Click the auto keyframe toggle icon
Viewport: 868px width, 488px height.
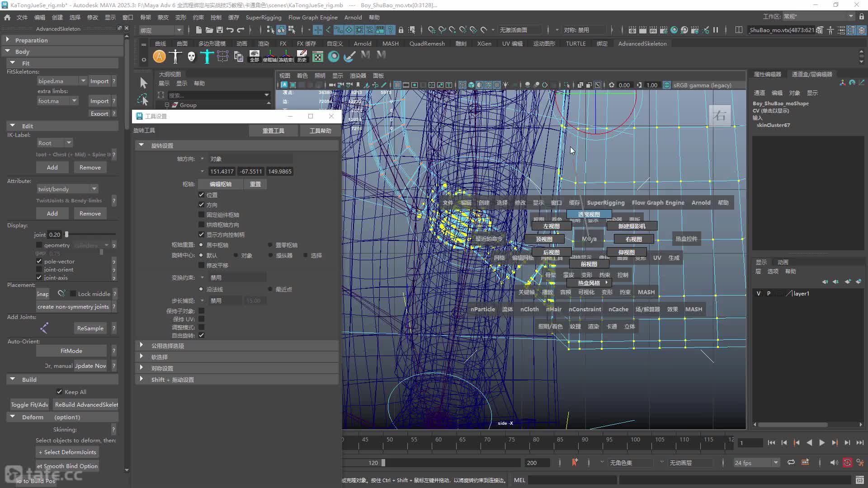coord(847,463)
